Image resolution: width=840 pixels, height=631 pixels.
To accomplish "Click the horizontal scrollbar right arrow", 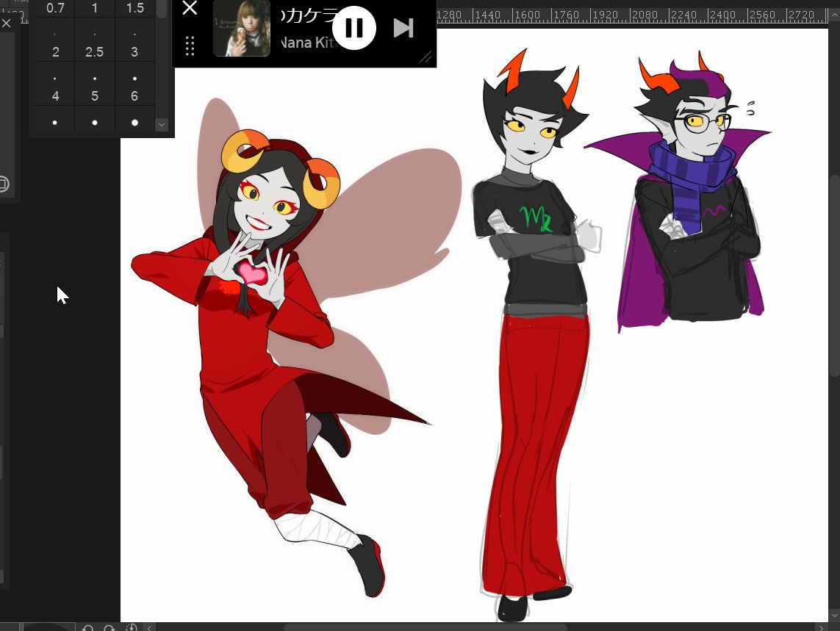I will tap(821, 627).
